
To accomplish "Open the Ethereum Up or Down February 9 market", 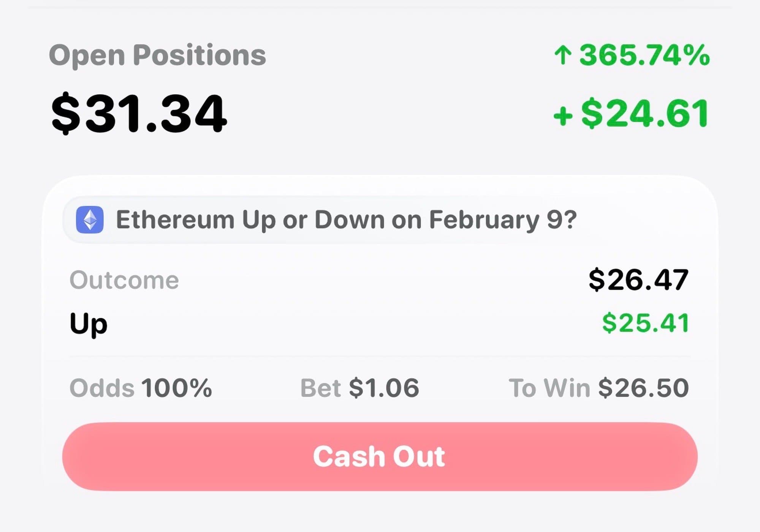I will click(x=346, y=220).
